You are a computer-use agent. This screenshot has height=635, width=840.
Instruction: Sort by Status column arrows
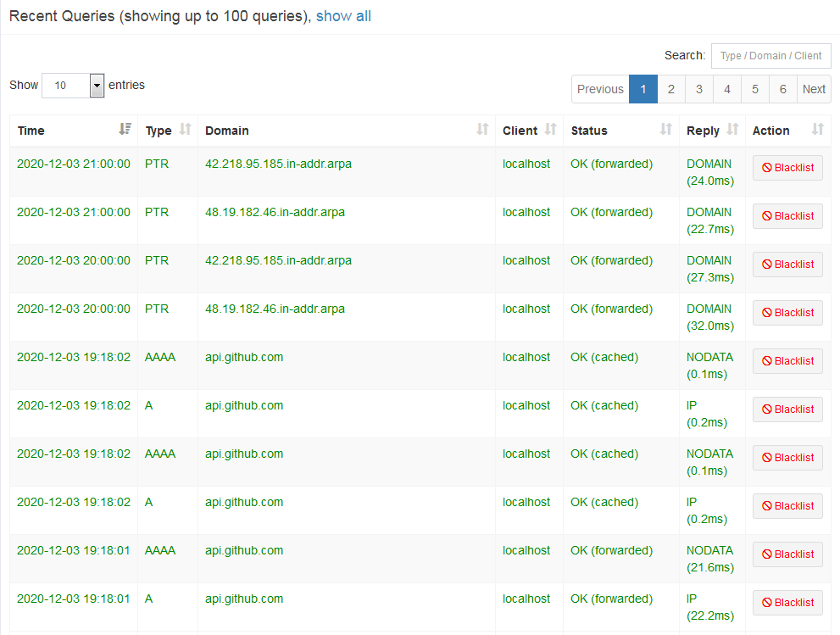(666, 129)
